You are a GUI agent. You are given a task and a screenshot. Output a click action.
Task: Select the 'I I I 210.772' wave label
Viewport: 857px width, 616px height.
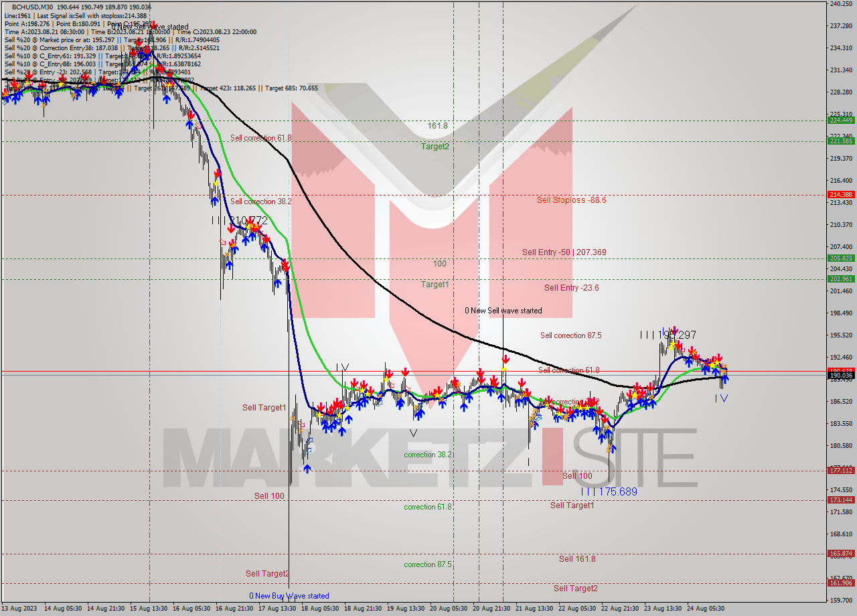(240, 220)
